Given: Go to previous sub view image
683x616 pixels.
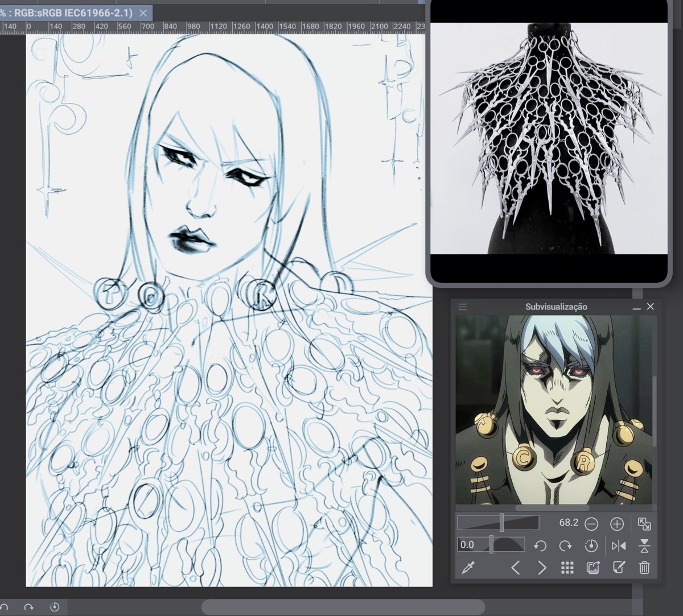Looking at the screenshot, I should [x=515, y=568].
